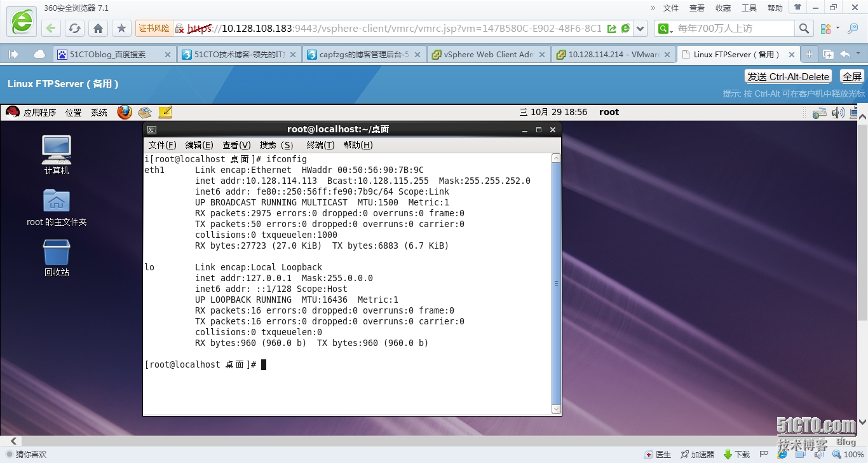Click the volume speaker tray icon
This screenshot has height=463, width=868.
coord(838,113)
